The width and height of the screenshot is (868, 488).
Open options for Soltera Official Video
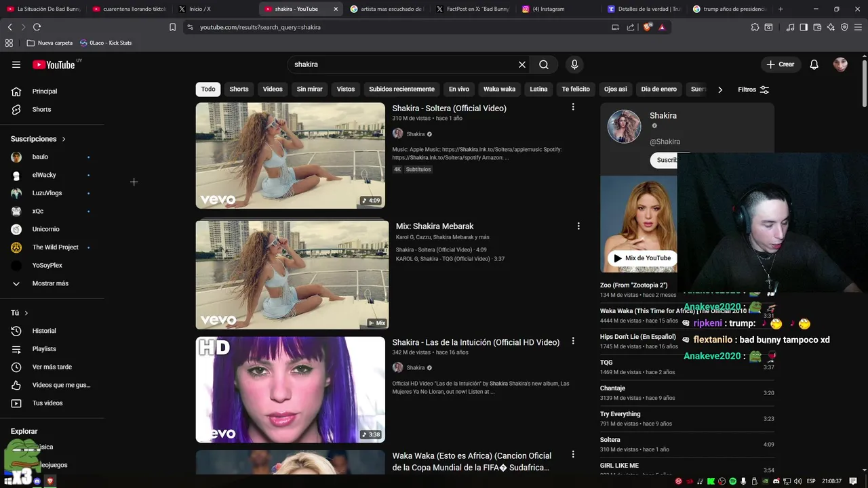(573, 107)
